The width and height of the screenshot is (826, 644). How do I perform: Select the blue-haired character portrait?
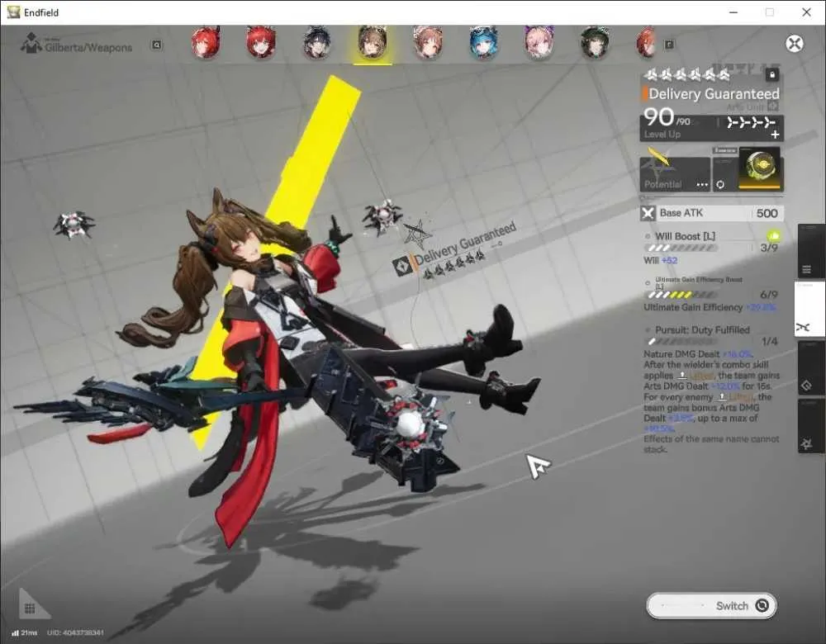coord(483,43)
